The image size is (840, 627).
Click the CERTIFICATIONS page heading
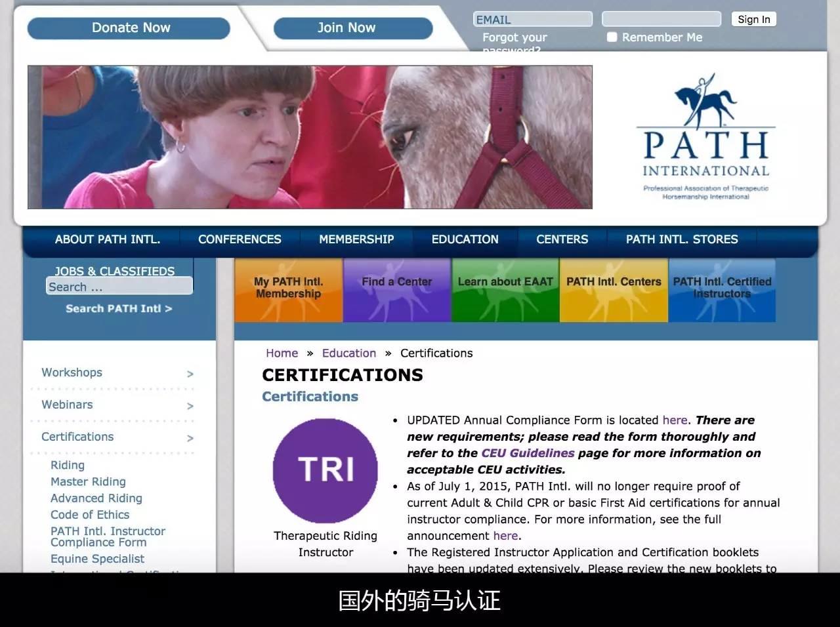343,375
